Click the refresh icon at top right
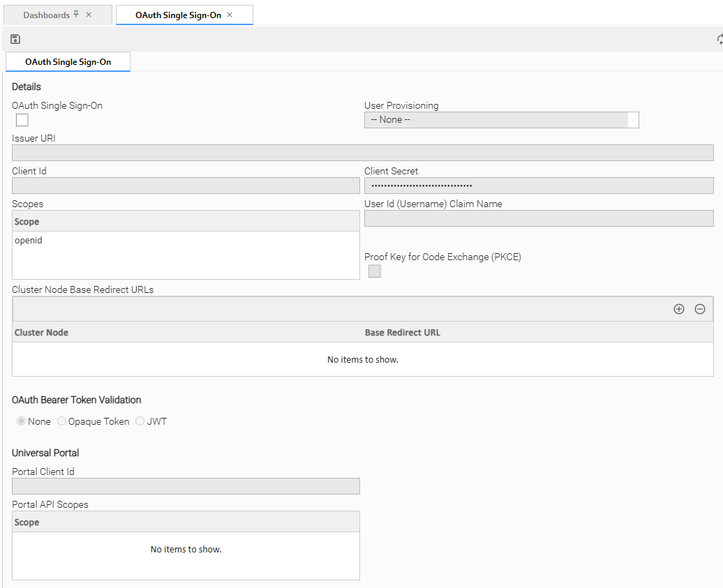This screenshot has width=723, height=588. 720,40
